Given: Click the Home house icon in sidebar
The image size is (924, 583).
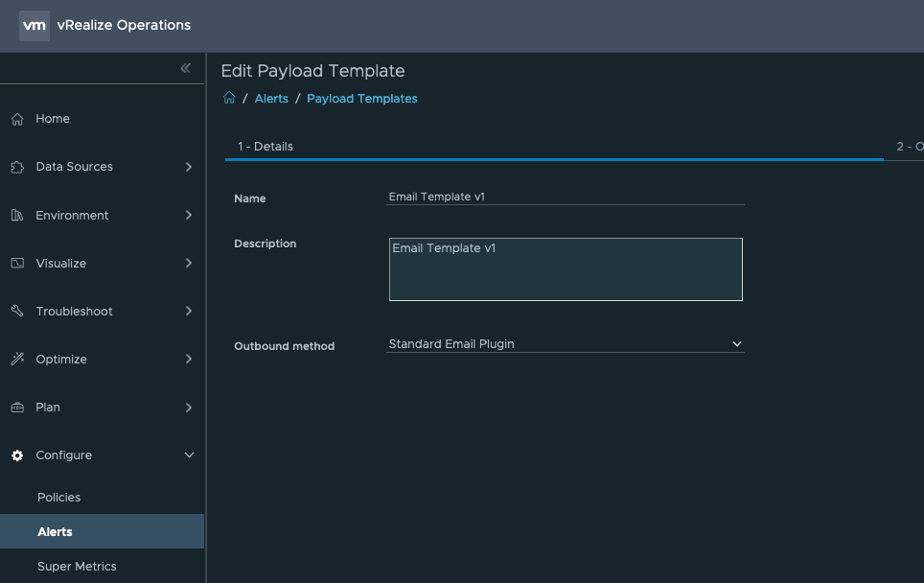Looking at the screenshot, I should click(17, 119).
